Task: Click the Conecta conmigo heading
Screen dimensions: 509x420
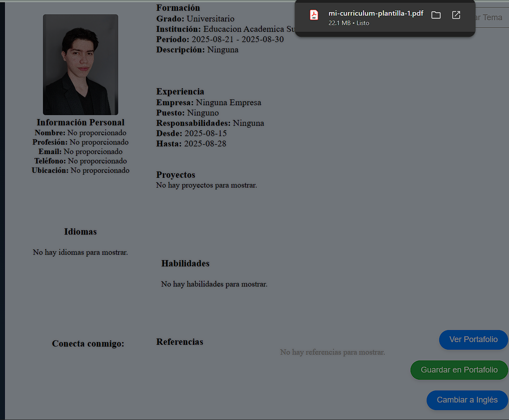Action: point(88,344)
